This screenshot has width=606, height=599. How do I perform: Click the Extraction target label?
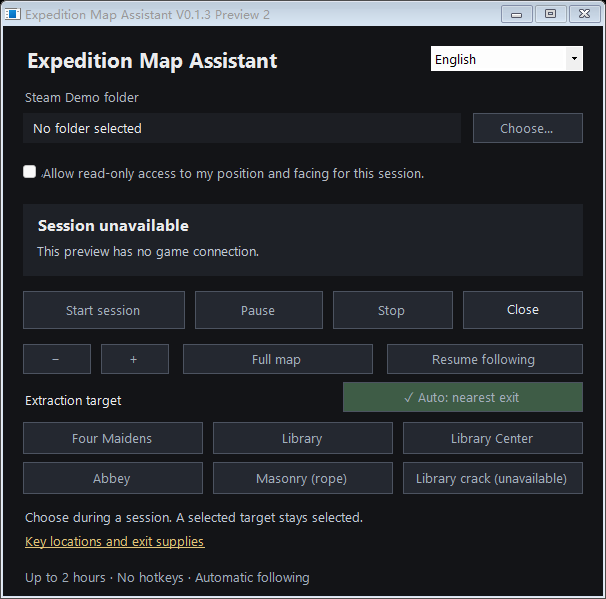pyautogui.click(x=73, y=401)
